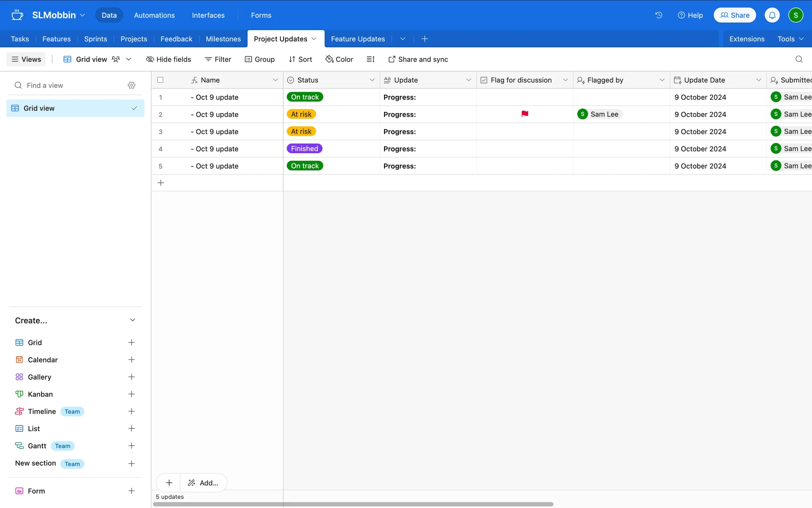The width and height of the screenshot is (812, 508).
Task: Open base history clock icon
Action: tap(658, 15)
